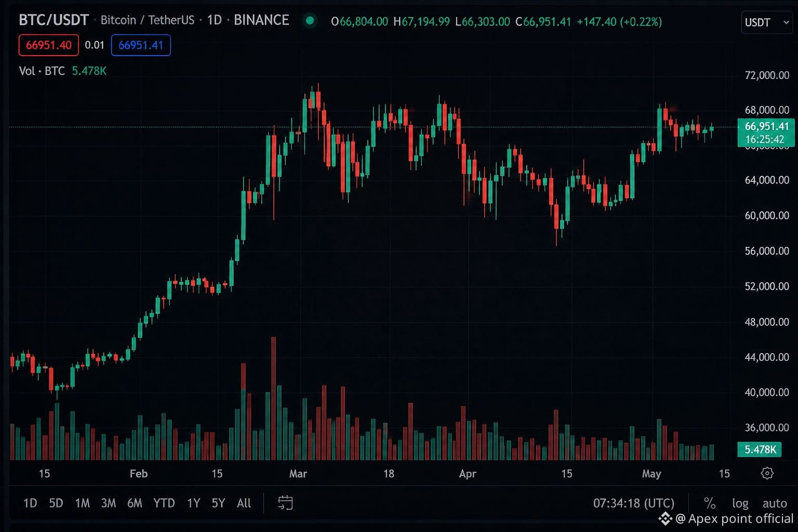The height and width of the screenshot is (532, 798).
Task: Click the 60,000.00 price axis label
Action: (767, 216)
